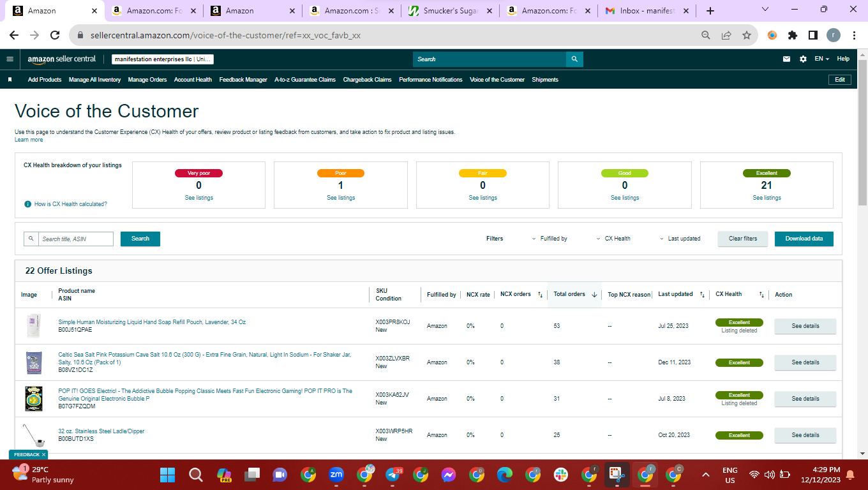The width and height of the screenshot is (868, 490).
Task: Expand the CX Health filter dropdown
Action: [613, 239]
